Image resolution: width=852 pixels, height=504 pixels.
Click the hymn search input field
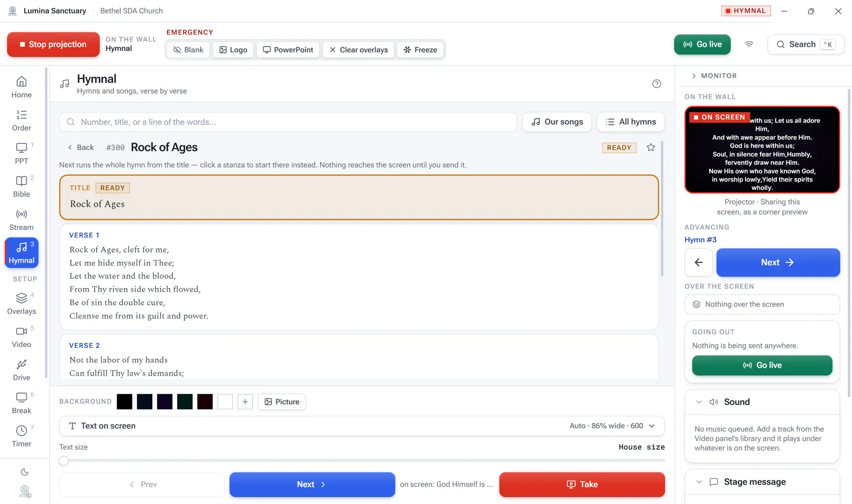click(x=288, y=122)
